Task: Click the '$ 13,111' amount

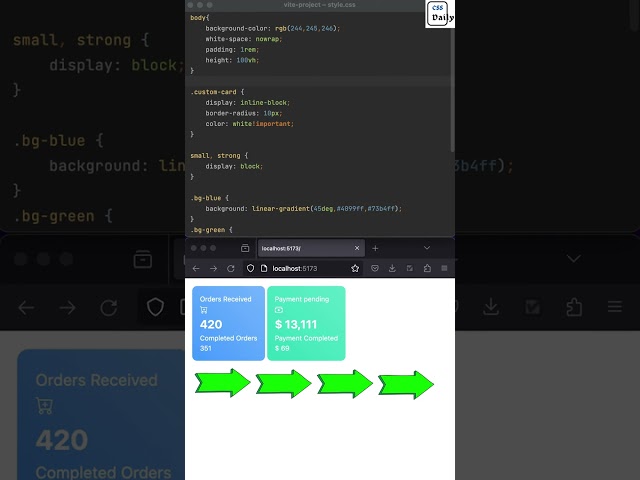Action: click(x=296, y=324)
